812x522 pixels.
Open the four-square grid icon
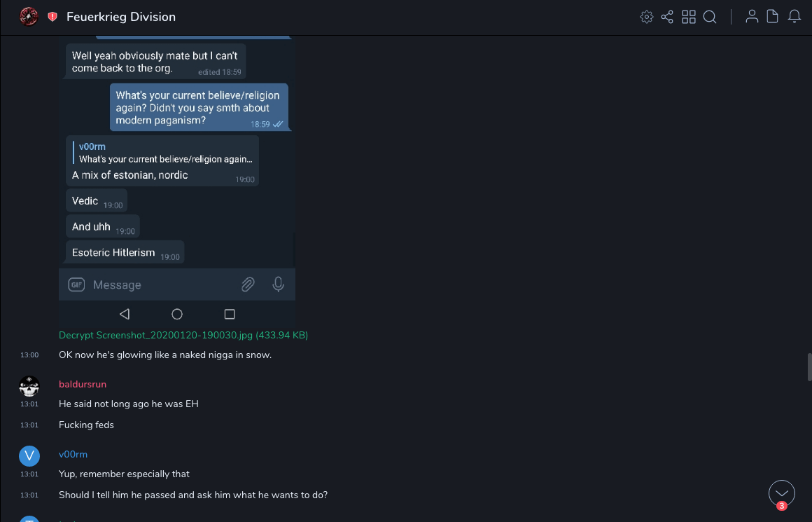(x=689, y=17)
